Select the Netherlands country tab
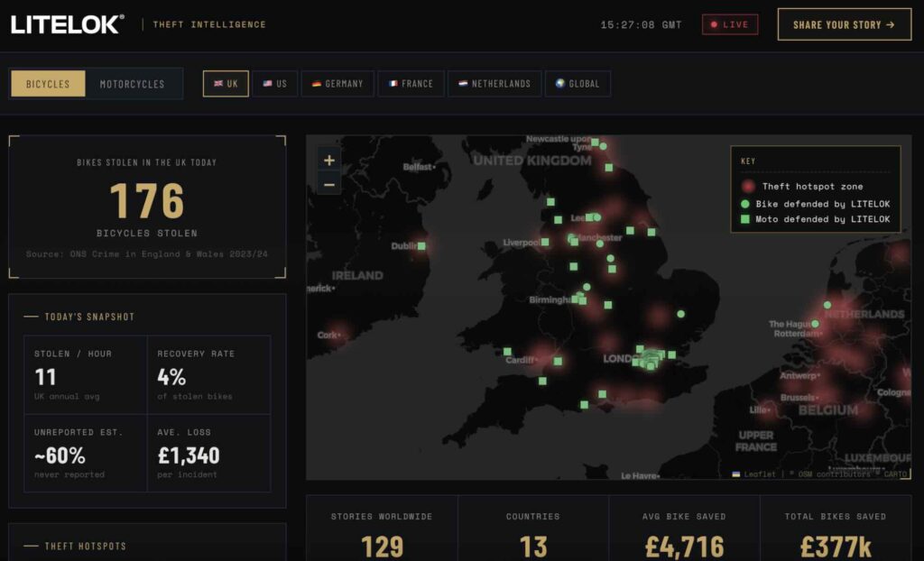 [x=494, y=84]
